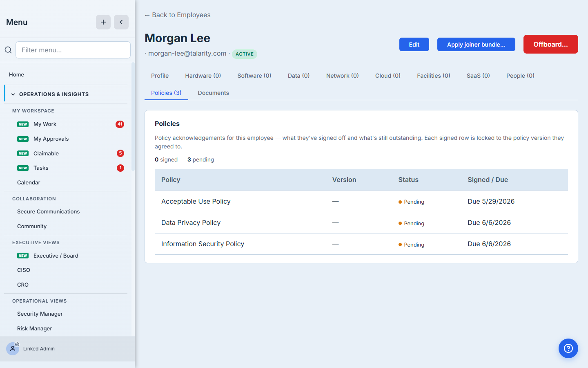Image resolution: width=588 pixels, height=368 pixels.
Task: Click the NEW badge beside Executive / Board
Action: coord(23,256)
